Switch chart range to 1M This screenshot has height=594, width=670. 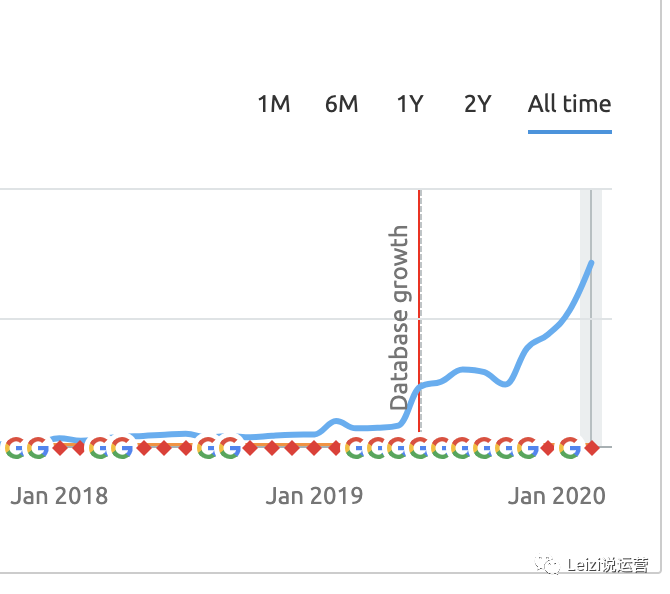click(273, 104)
